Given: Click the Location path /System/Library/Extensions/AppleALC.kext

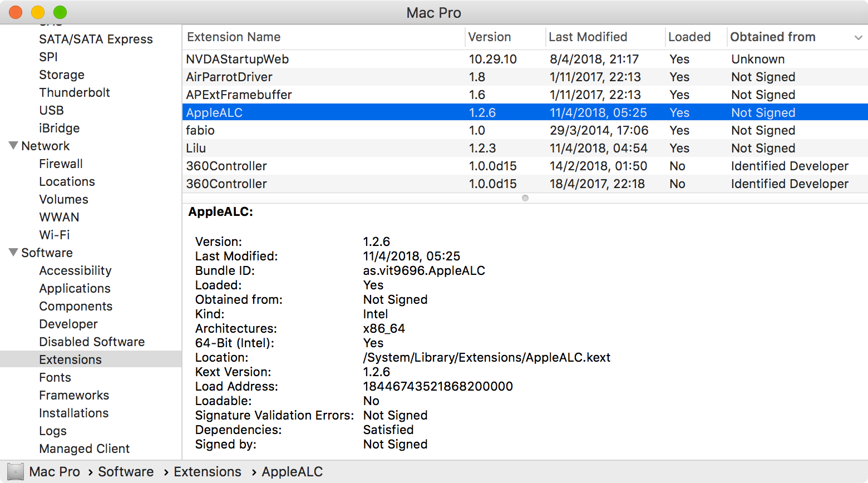Looking at the screenshot, I should coord(487,357).
